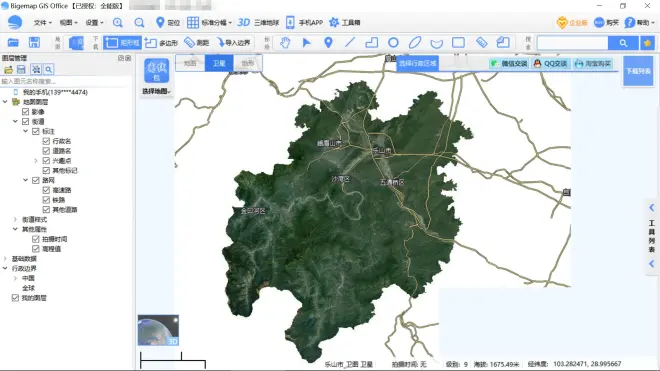Click the 选择行政区域 button

[418, 64]
